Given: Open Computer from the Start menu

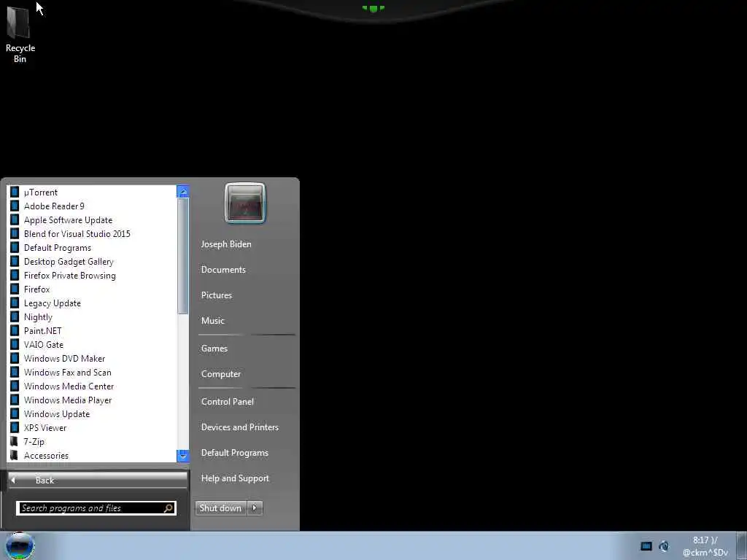Looking at the screenshot, I should [220, 374].
